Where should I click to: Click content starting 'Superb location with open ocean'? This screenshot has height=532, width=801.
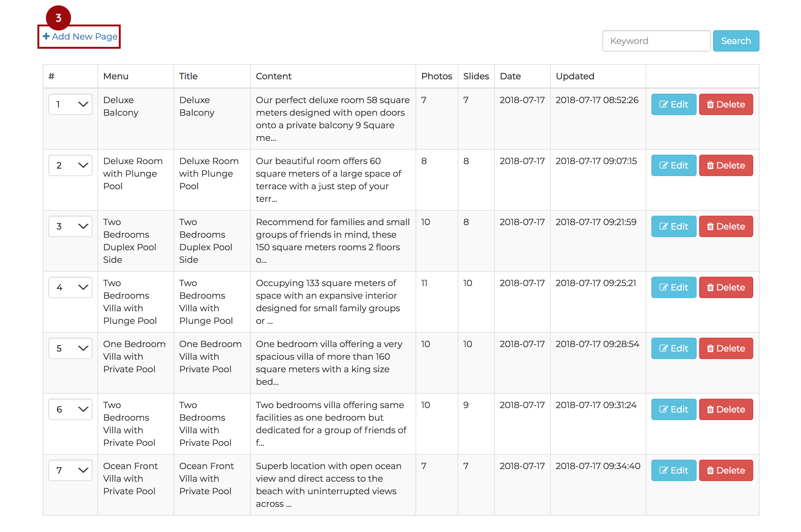click(x=329, y=485)
